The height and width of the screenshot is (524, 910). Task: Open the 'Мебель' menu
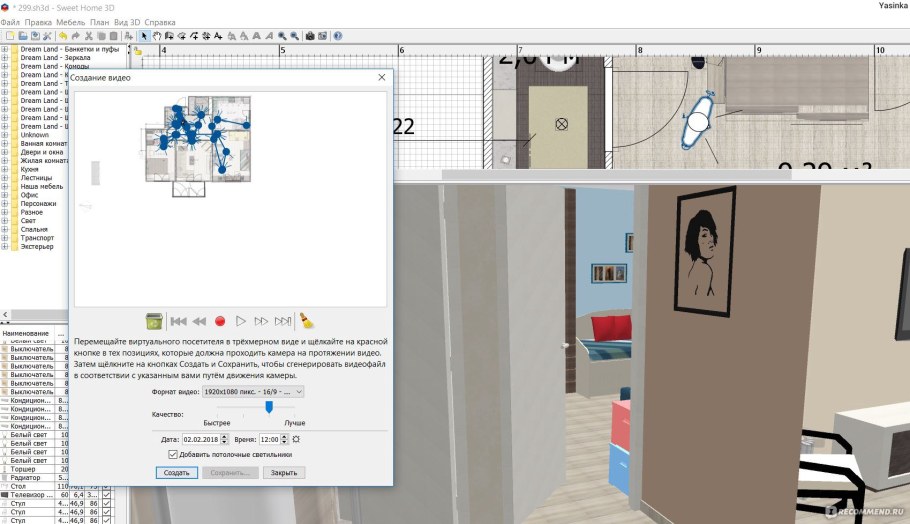[x=68, y=21]
